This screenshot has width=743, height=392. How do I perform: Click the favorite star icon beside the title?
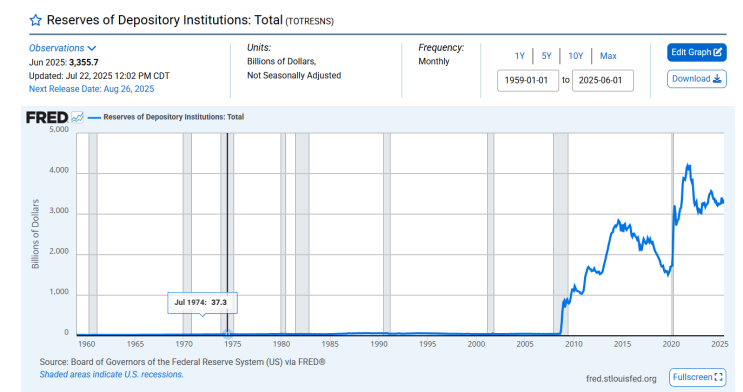point(36,20)
